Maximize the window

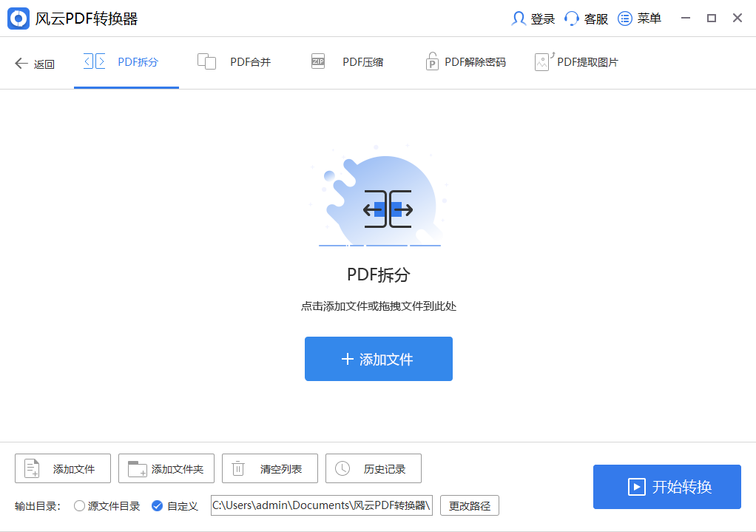[x=712, y=18]
